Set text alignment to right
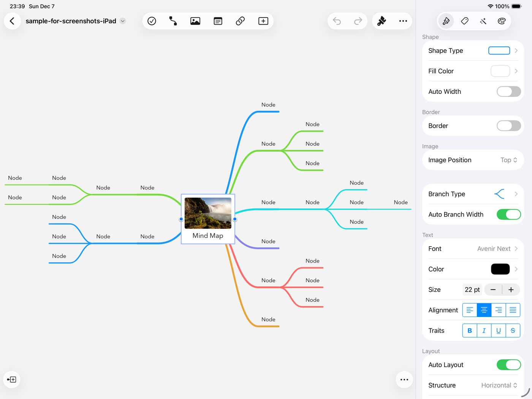Screen dimensions: 532x399 click(499, 310)
